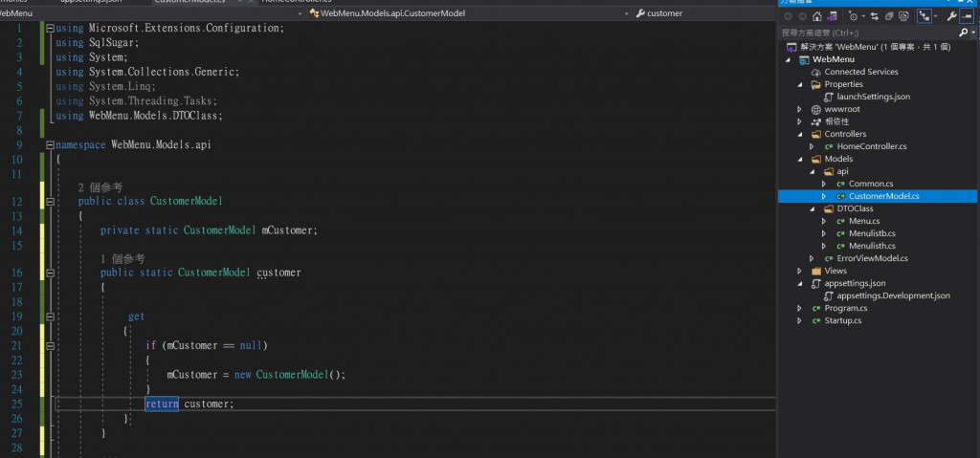
Task: Click the wrench icon beside customer member dropdown
Action: pos(640,13)
